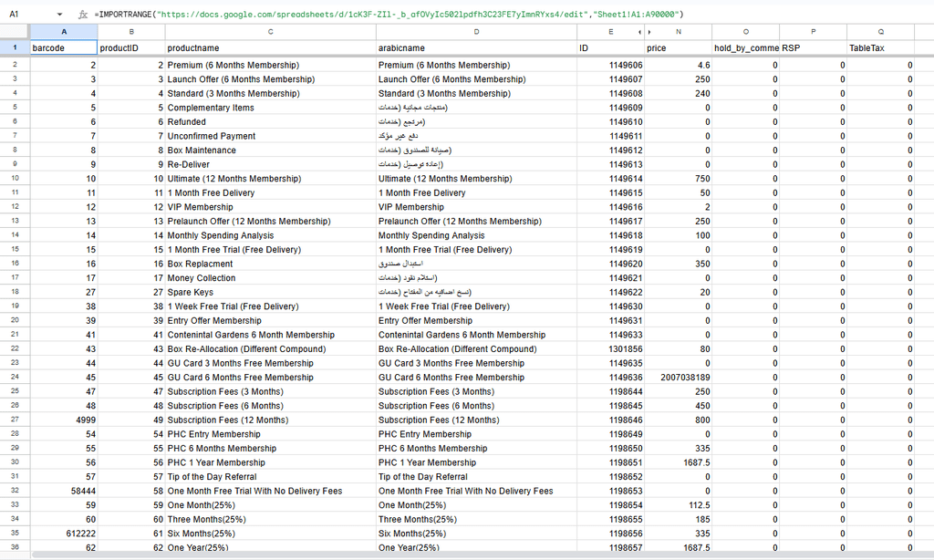Open the name box dropdown arrow
Screen dimensions: 934x560
pyautogui.click(x=59, y=15)
